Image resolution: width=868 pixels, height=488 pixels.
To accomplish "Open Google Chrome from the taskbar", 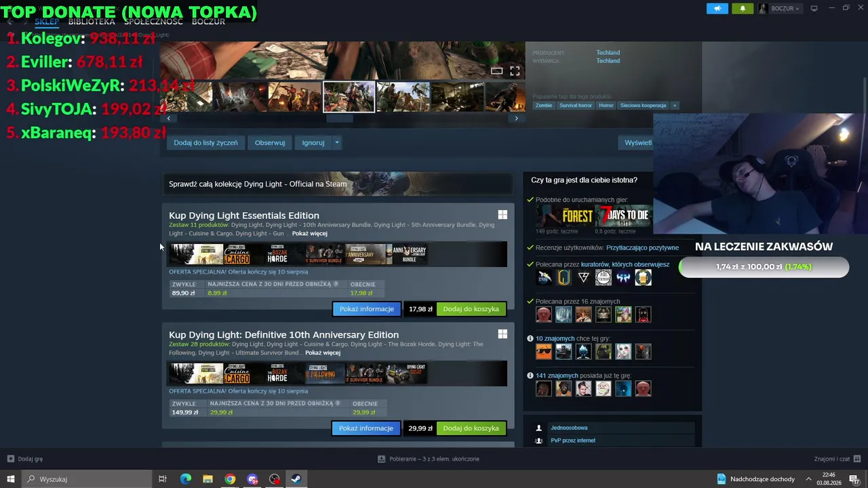I will click(230, 479).
